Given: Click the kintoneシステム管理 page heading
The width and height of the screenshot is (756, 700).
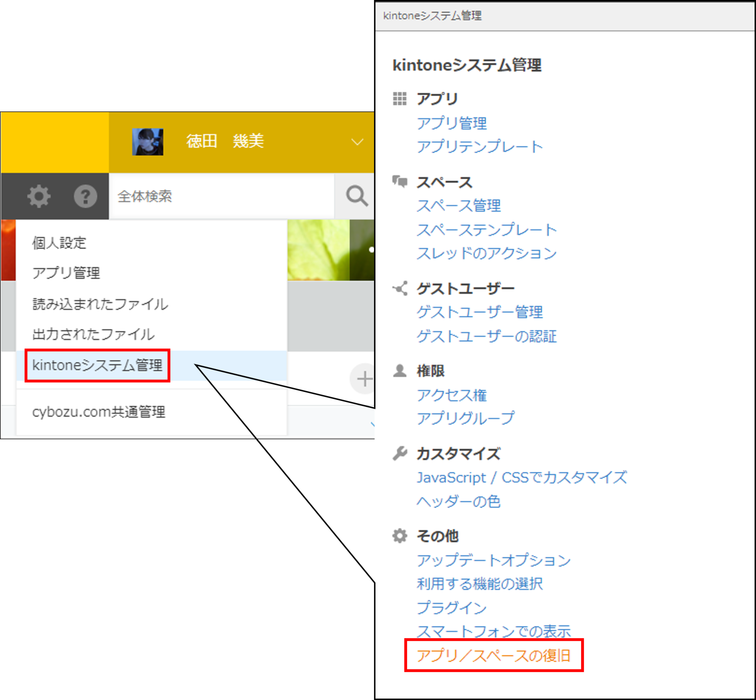Looking at the screenshot, I should (467, 65).
